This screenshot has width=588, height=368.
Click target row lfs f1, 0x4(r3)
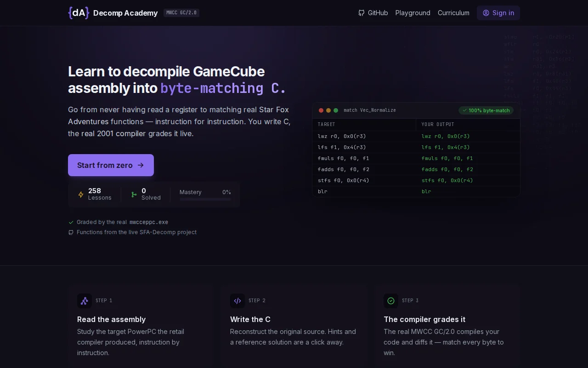(342, 147)
